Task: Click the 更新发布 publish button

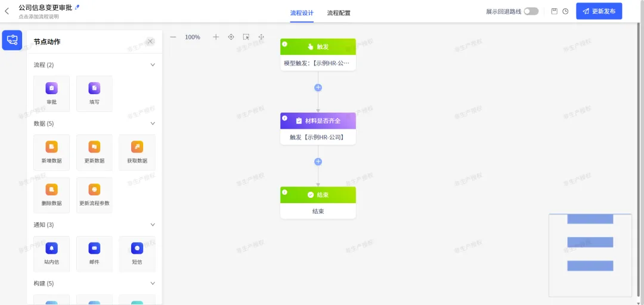Action: 599,11
